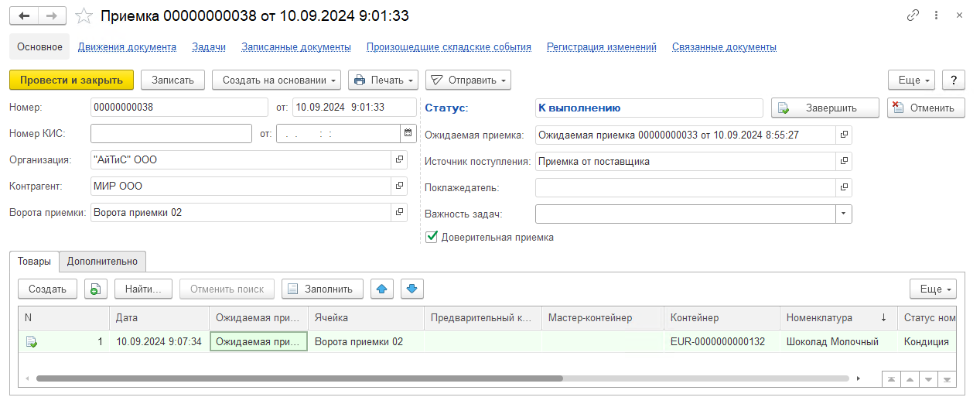Move the table horizontal scrollbar thumb

[299, 378]
